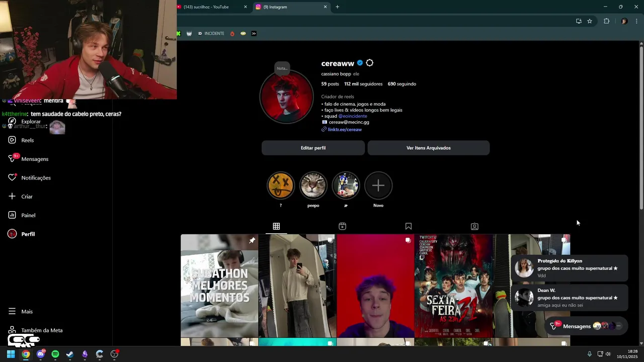This screenshot has width=644, height=362.
Task: Close the YouTube browser tab
Action: pyautogui.click(x=246, y=7)
